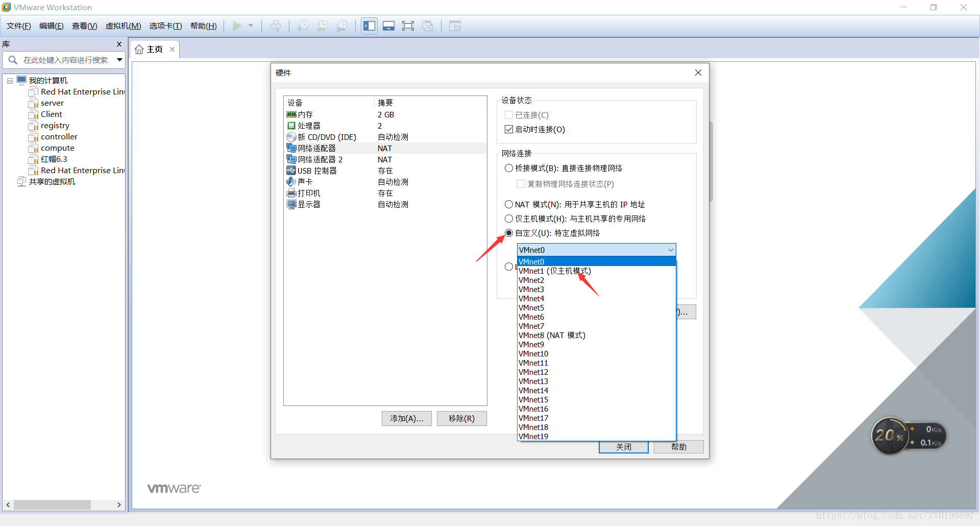Click the Manage Snapshots toolbar icon
The width and height of the screenshot is (980, 526).
[342, 26]
